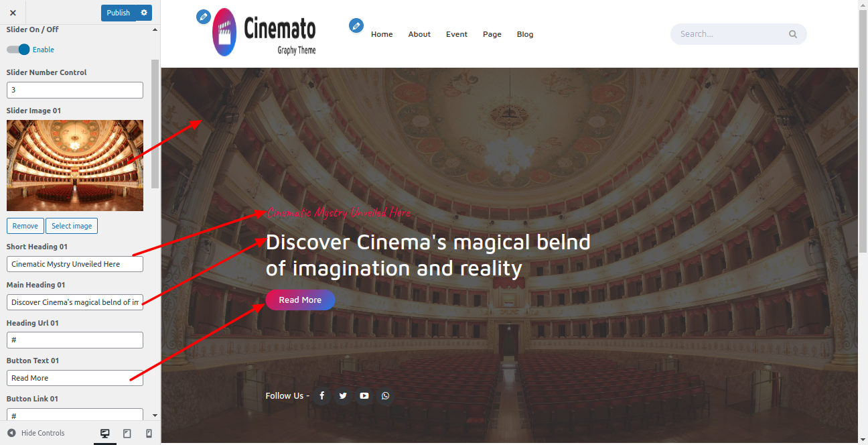The image size is (868, 445).
Task: Click the pencil edit icon beside the logo
Action: [204, 17]
